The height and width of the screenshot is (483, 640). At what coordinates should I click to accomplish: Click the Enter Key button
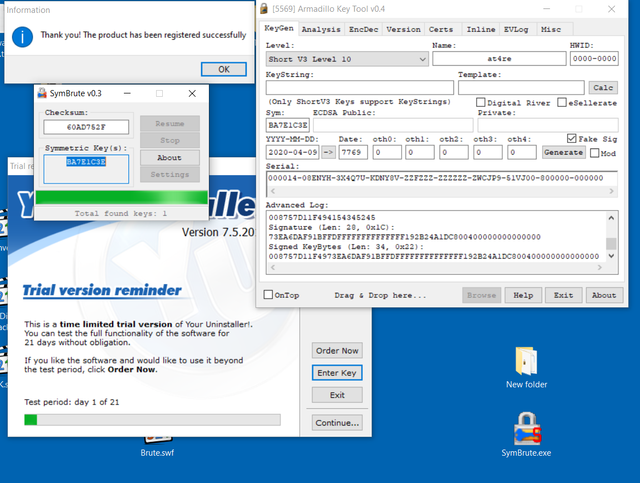[337, 373]
